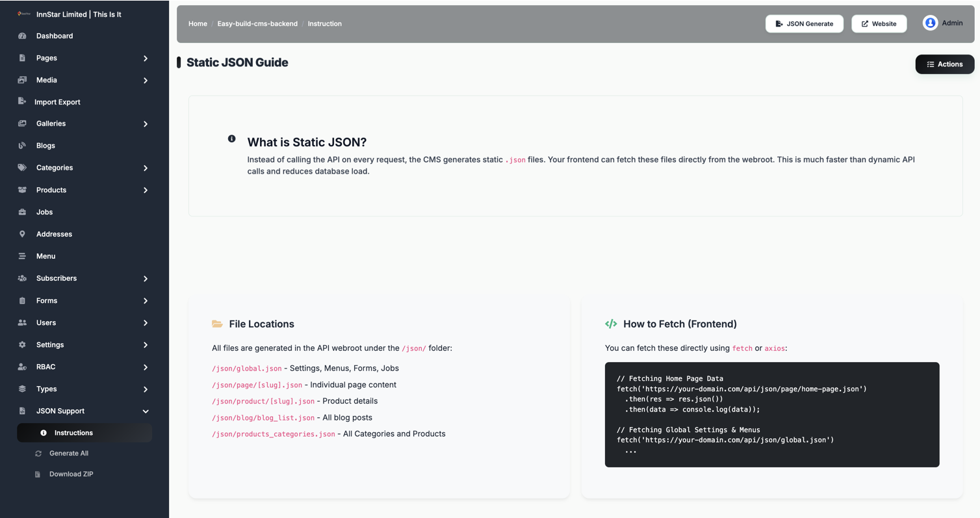Click the /json/products_categories.json path text
The height and width of the screenshot is (518, 980).
(274, 434)
